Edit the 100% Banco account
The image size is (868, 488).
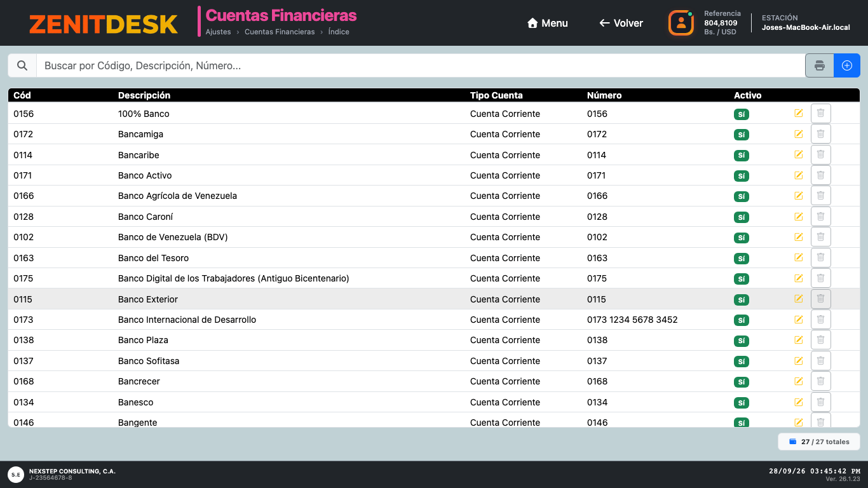point(799,113)
